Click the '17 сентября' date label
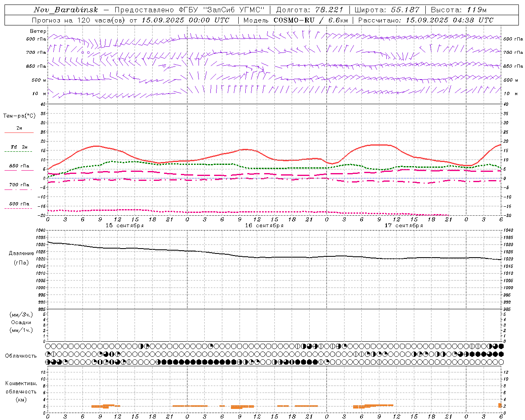This screenshot has width=525, height=420. 403,226
